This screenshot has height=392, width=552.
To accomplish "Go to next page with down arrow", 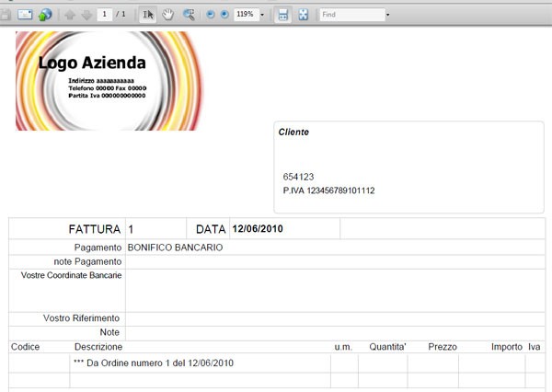I will coord(87,15).
